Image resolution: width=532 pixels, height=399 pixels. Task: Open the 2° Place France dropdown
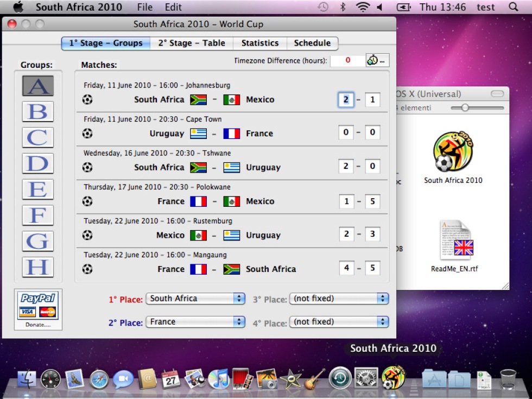click(x=195, y=321)
